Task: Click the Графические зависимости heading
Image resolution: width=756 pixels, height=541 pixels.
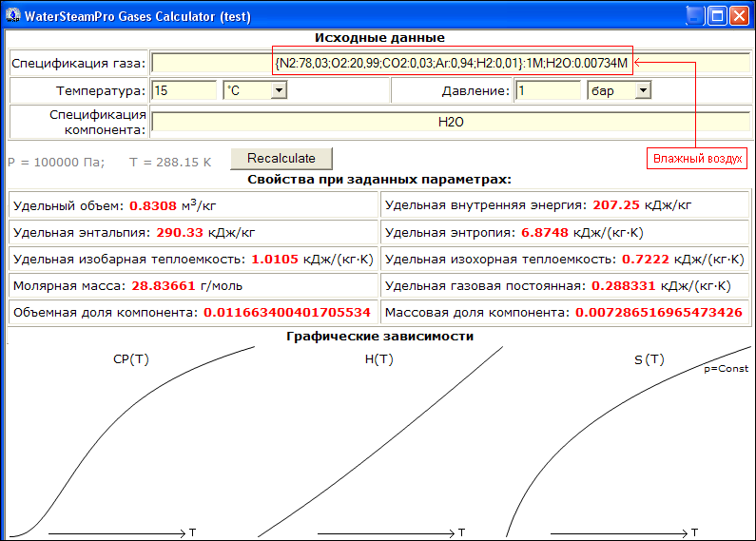Action: coord(379,336)
